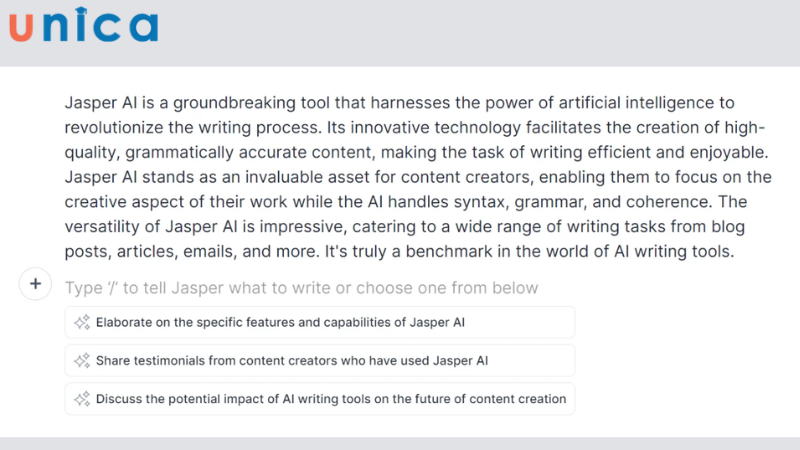Click the plus button beside the prompt
Image resolution: width=800 pixels, height=450 pixels.
(x=35, y=285)
